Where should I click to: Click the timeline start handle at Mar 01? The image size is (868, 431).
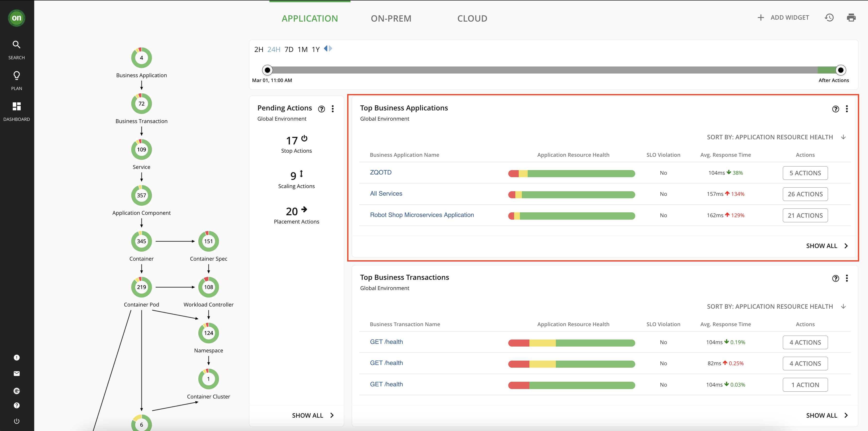(x=267, y=70)
